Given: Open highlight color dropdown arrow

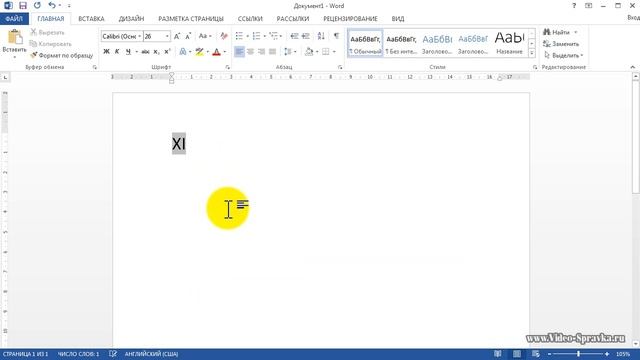Looking at the screenshot, I should coord(207,51).
